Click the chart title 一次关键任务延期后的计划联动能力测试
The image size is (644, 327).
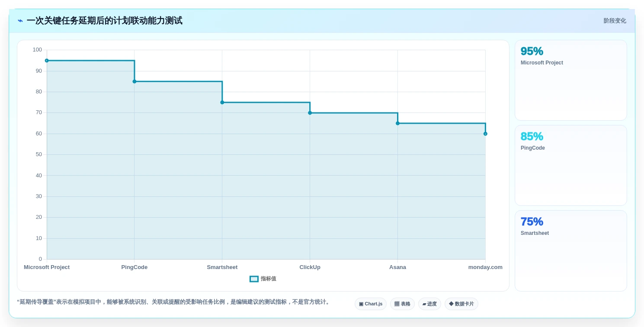tap(104, 21)
